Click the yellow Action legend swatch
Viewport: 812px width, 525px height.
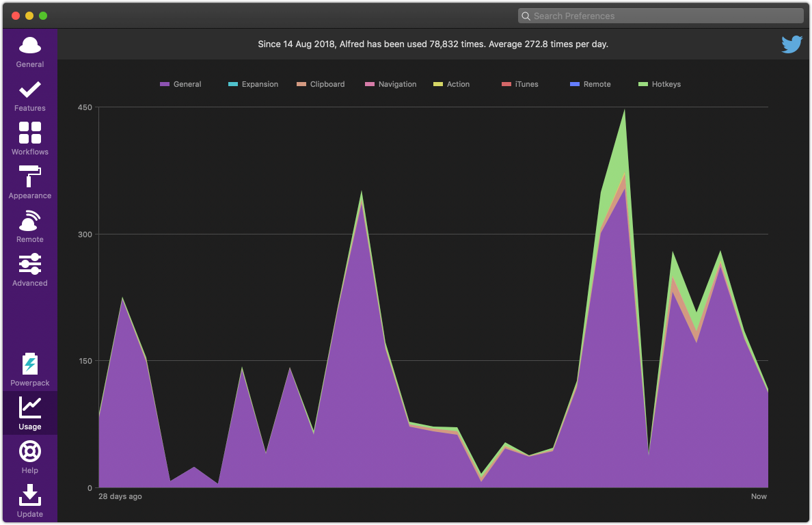point(438,84)
